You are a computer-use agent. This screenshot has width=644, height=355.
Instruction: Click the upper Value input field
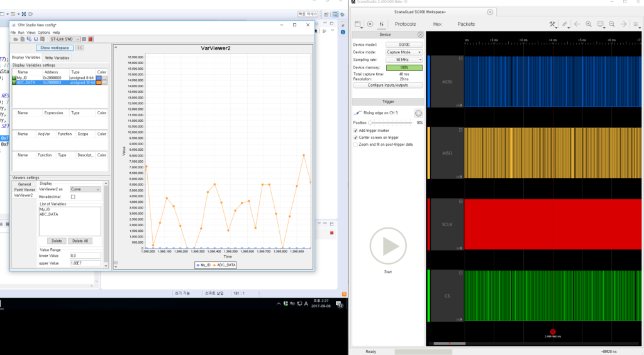(x=85, y=263)
